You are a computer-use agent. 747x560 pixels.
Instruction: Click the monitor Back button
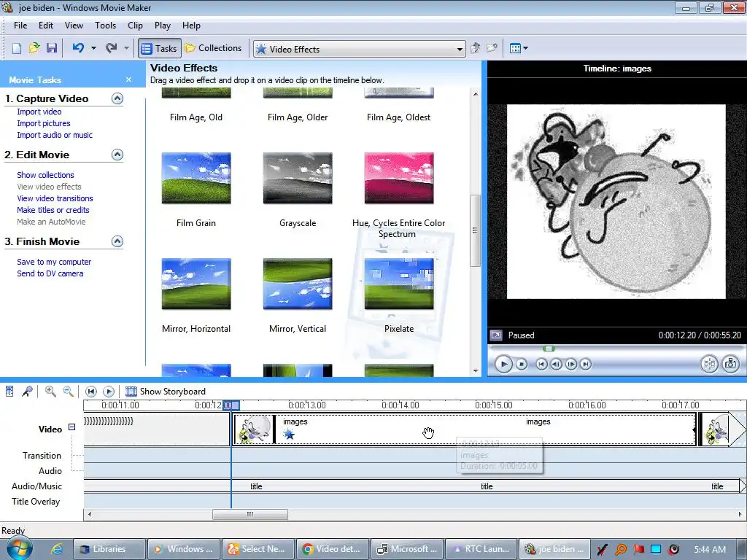pos(541,365)
